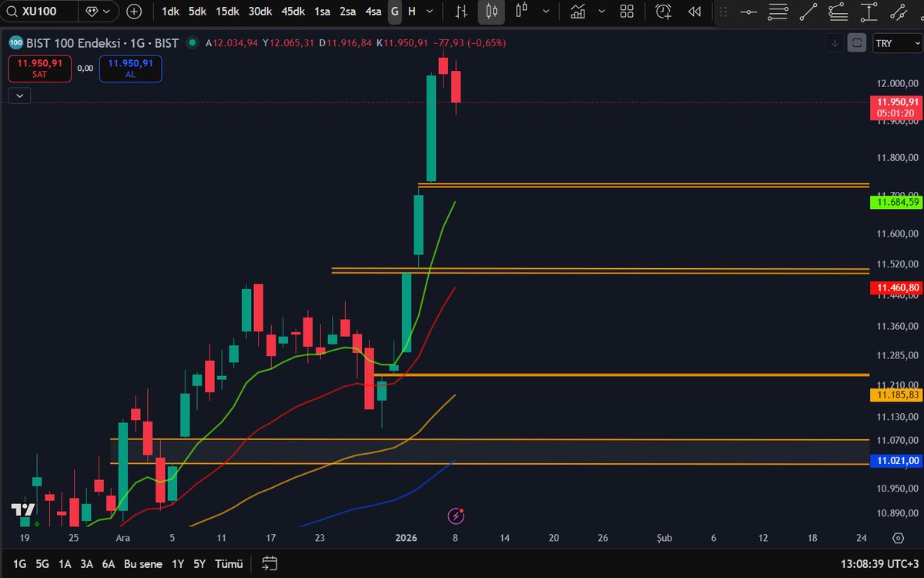This screenshot has height=578, width=924.
Task: Select the trend line drawing tool
Action: [808, 12]
